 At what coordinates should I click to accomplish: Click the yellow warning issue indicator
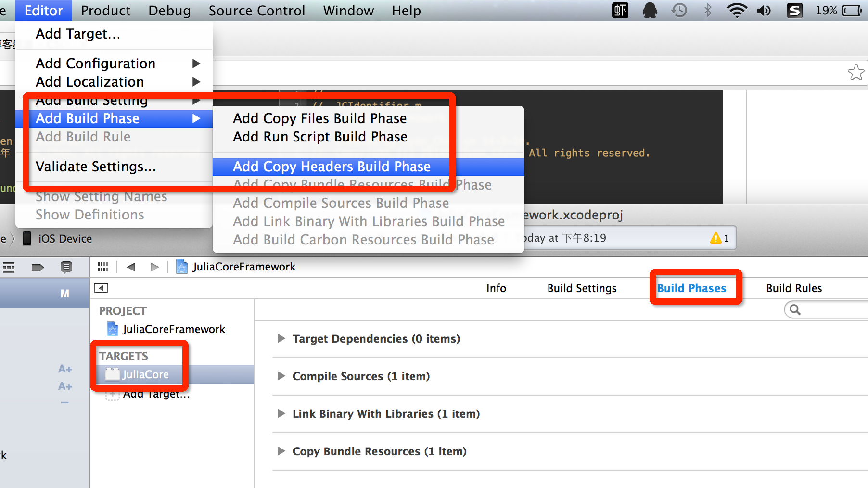point(719,238)
